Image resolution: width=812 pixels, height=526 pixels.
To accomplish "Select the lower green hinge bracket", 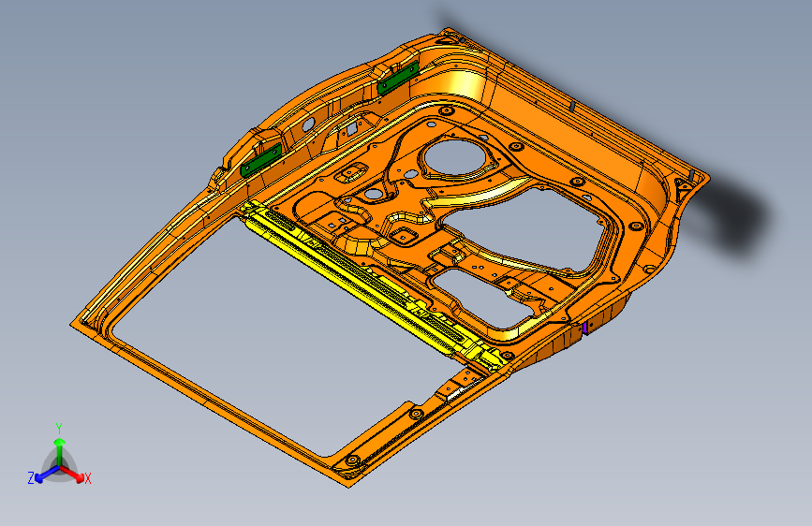I will pyautogui.click(x=261, y=160).
